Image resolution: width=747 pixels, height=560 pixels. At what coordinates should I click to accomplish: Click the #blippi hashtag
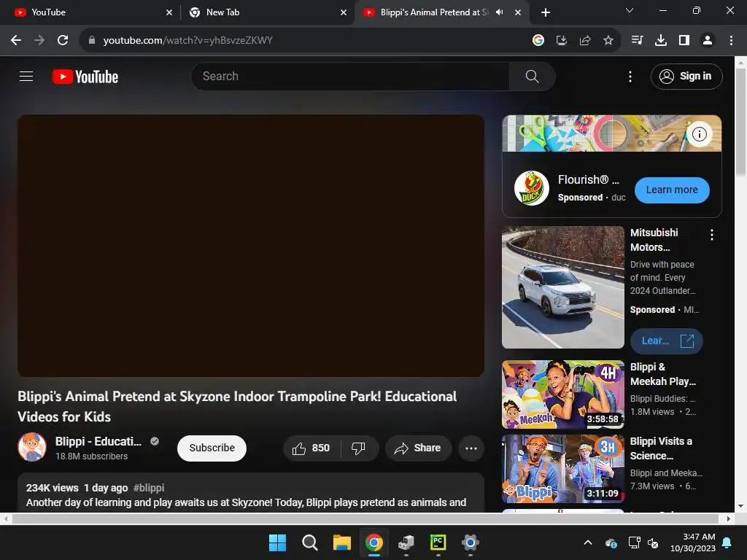click(149, 488)
